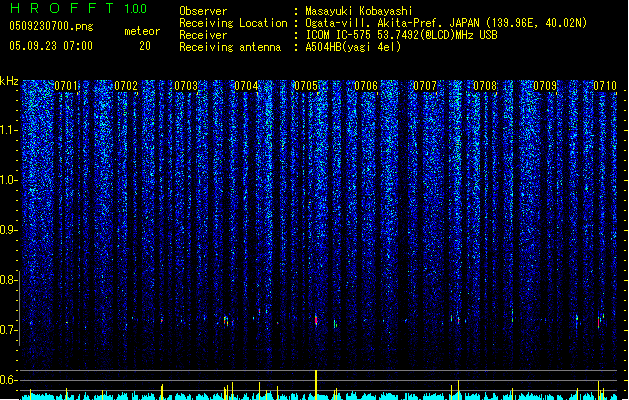Click the date stamp 05.09.23 07:00

pos(51,46)
